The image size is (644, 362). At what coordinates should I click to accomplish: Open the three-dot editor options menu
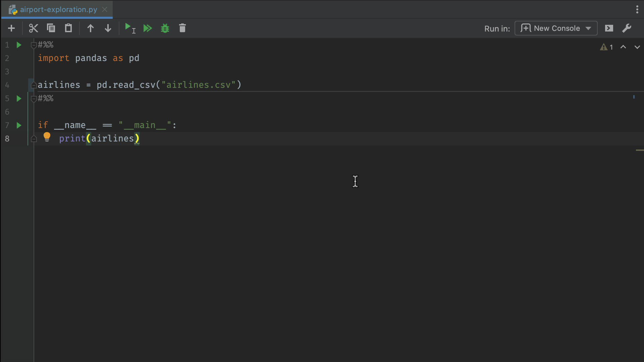click(636, 9)
